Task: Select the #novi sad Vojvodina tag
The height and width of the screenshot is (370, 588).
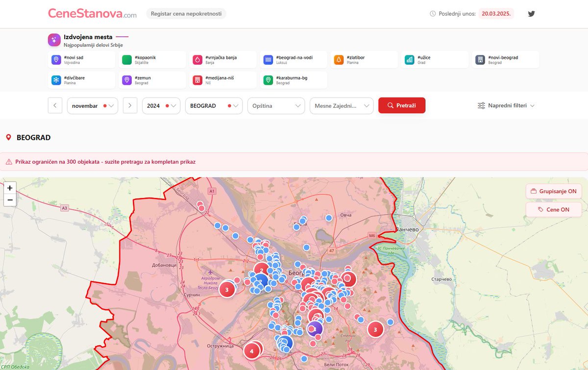Action: pos(82,60)
